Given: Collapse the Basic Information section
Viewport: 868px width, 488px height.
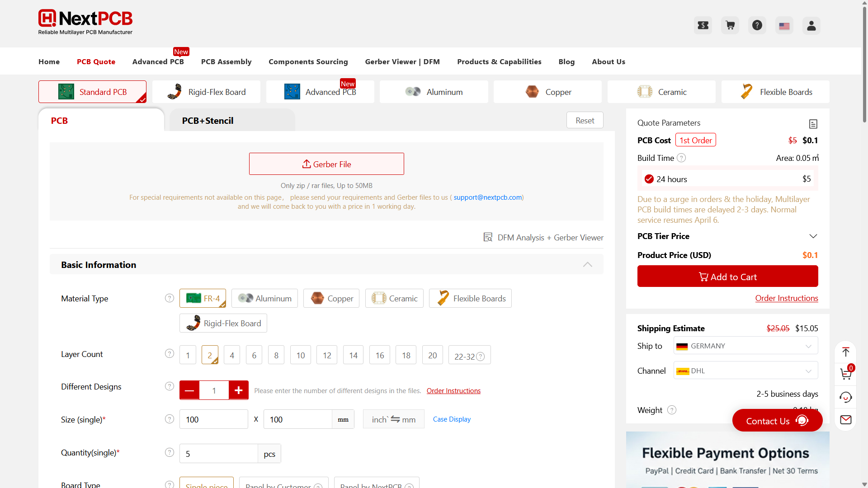Looking at the screenshot, I should click(587, 264).
